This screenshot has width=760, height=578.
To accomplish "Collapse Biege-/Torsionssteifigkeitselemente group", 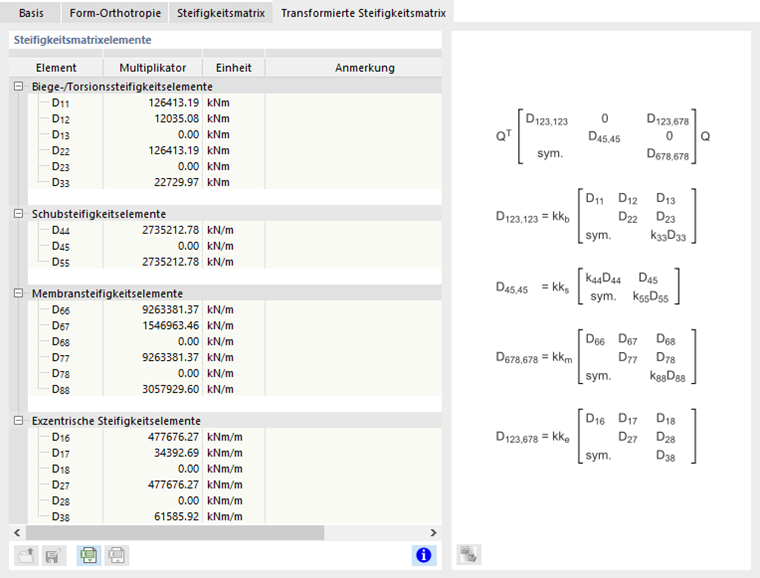I will click(19, 87).
